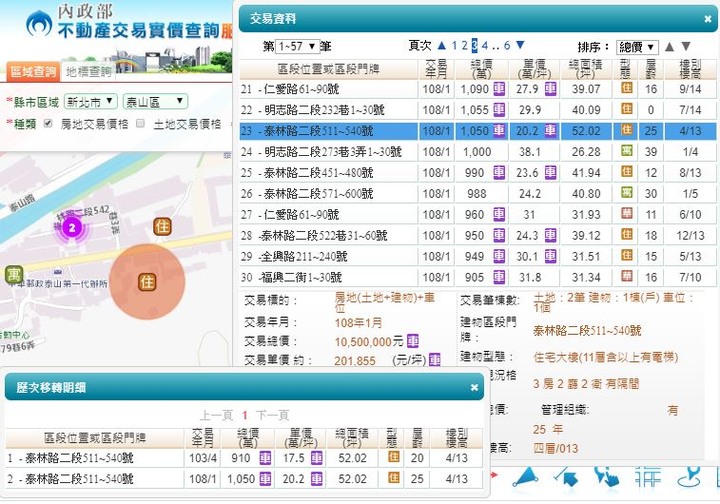Enable the 土地交易價格 checkbox

tap(141, 123)
